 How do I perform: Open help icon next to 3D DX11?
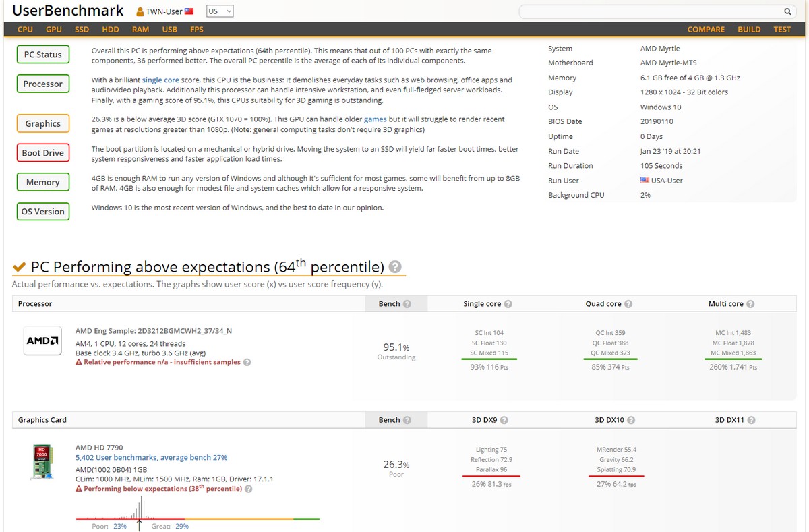coord(751,420)
